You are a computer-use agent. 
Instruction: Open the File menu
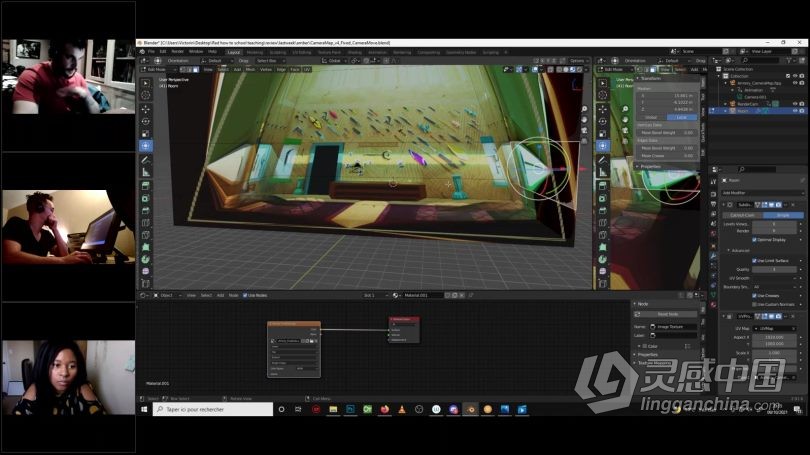[151, 52]
